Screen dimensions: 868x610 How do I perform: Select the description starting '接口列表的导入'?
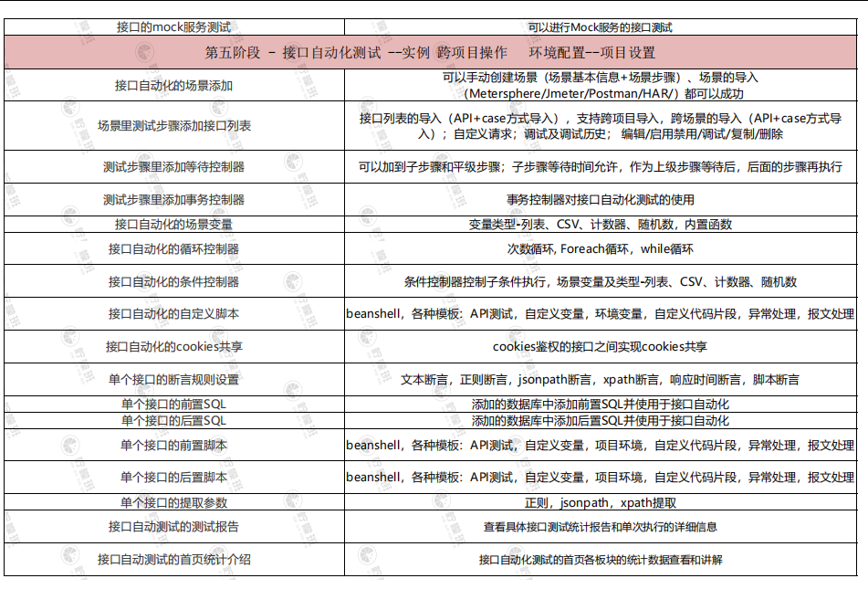[x=600, y=126]
